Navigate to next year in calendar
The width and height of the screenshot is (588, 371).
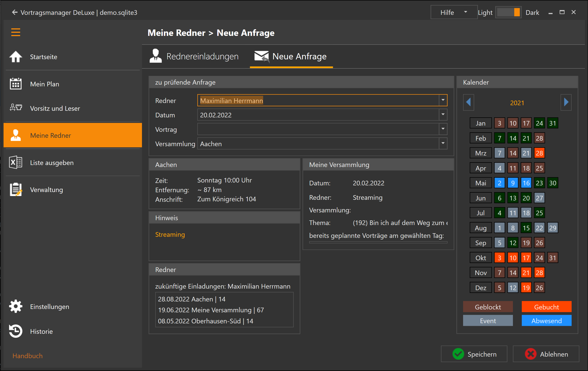(566, 102)
